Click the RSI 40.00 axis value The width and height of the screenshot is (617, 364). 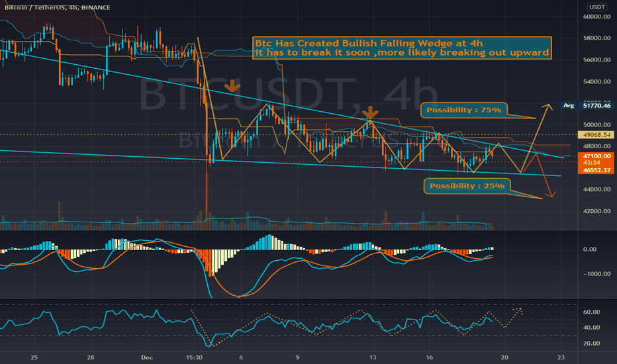[x=591, y=328]
